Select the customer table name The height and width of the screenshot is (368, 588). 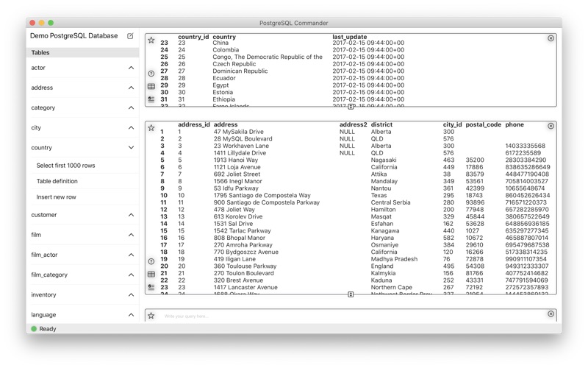click(44, 215)
